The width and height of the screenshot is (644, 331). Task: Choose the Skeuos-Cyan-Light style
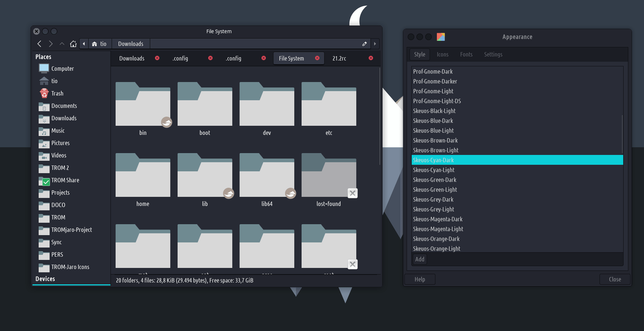coord(434,170)
